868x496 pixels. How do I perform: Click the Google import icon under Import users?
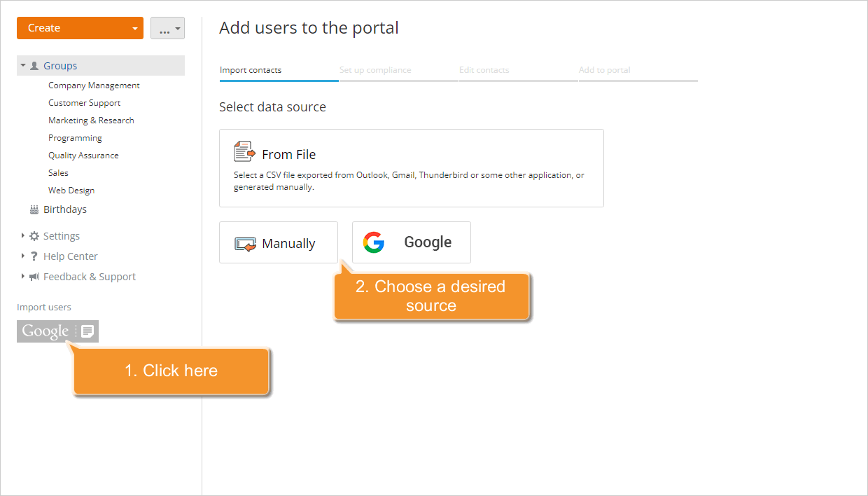point(57,331)
